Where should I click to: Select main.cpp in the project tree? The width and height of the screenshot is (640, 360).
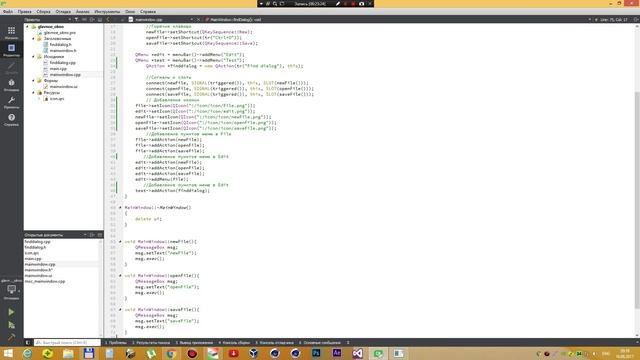[x=58, y=69]
